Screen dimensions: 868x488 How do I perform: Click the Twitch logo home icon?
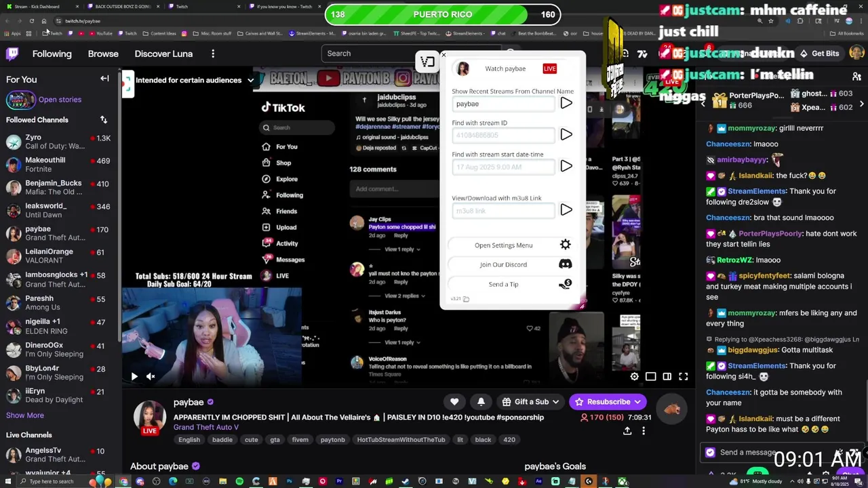coord(12,54)
